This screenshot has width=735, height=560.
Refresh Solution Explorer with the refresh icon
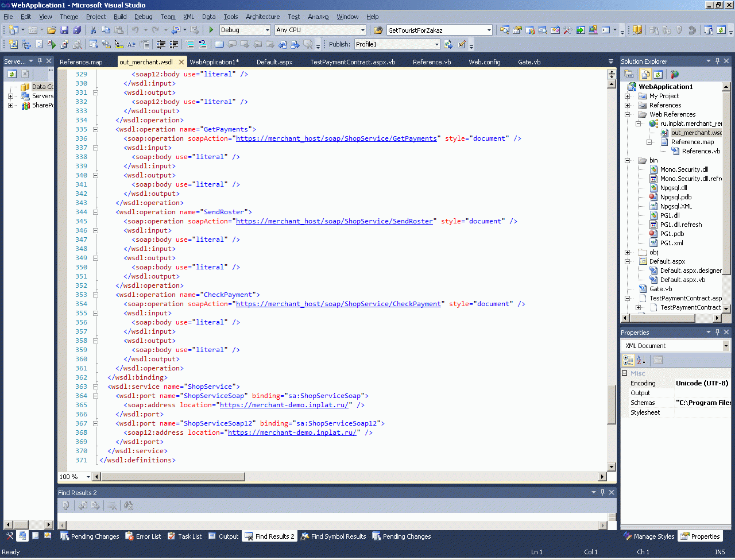click(x=658, y=74)
